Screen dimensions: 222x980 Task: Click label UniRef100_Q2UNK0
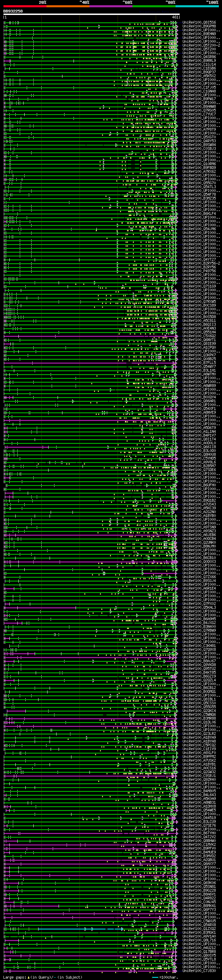[x=199, y=542]
